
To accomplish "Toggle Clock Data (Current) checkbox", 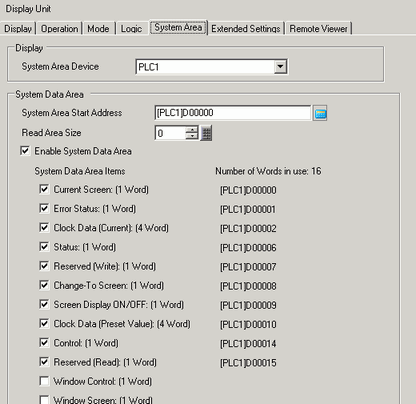I will (x=44, y=227).
